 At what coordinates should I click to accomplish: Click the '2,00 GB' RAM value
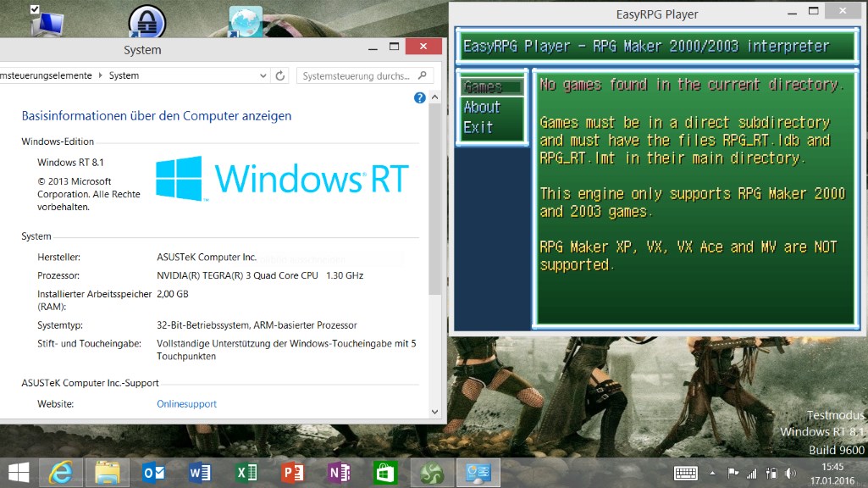(x=173, y=294)
